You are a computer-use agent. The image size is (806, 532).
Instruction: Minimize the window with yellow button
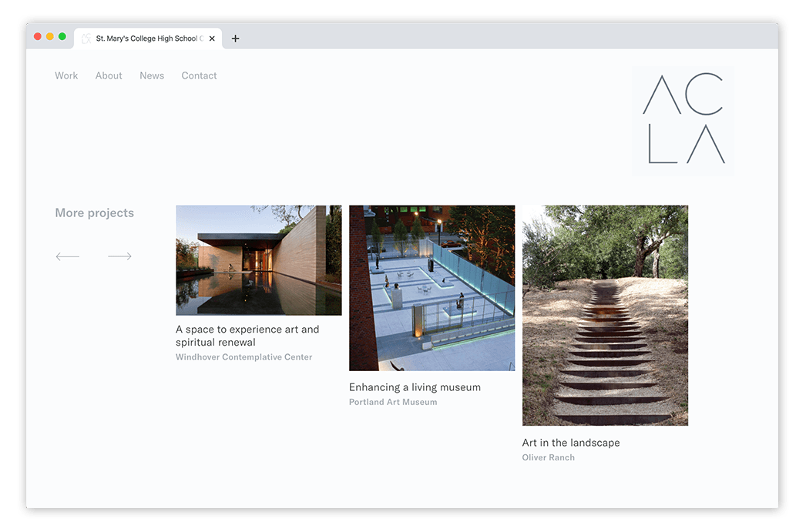(x=50, y=36)
